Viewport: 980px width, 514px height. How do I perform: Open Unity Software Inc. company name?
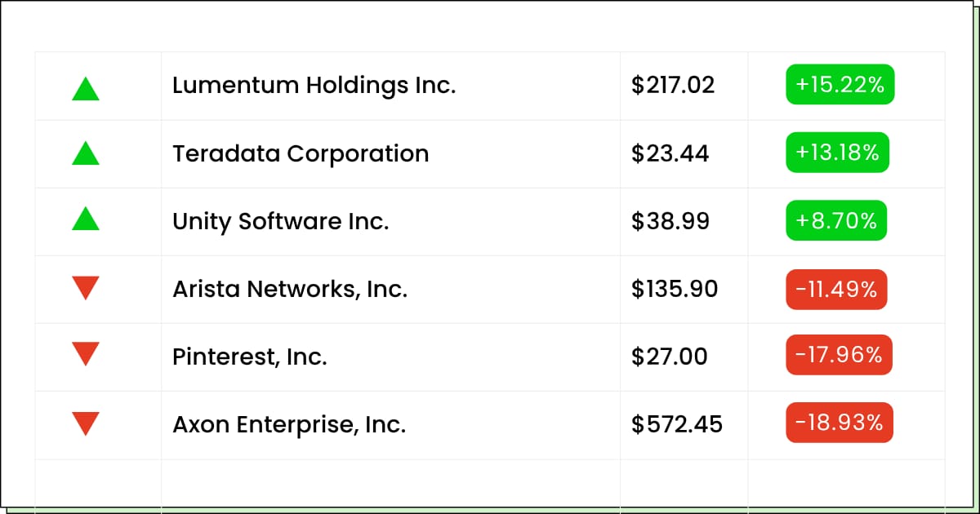281,221
